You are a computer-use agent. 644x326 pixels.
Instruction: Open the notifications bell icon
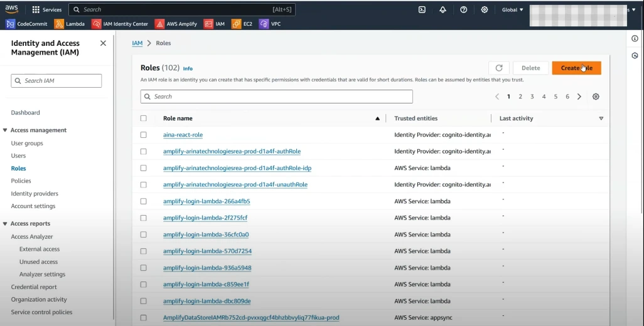point(443,9)
